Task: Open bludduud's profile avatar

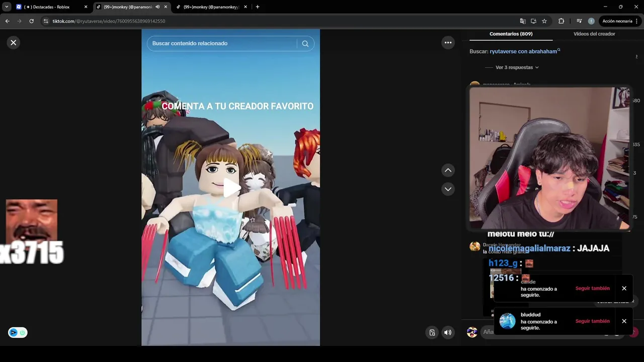Action: [x=507, y=321]
